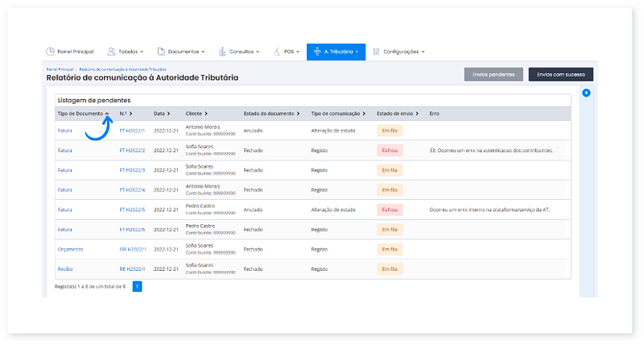644x345 pixels.
Task: Sort by Tipo de Documento arrow
Action: click(107, 114)
